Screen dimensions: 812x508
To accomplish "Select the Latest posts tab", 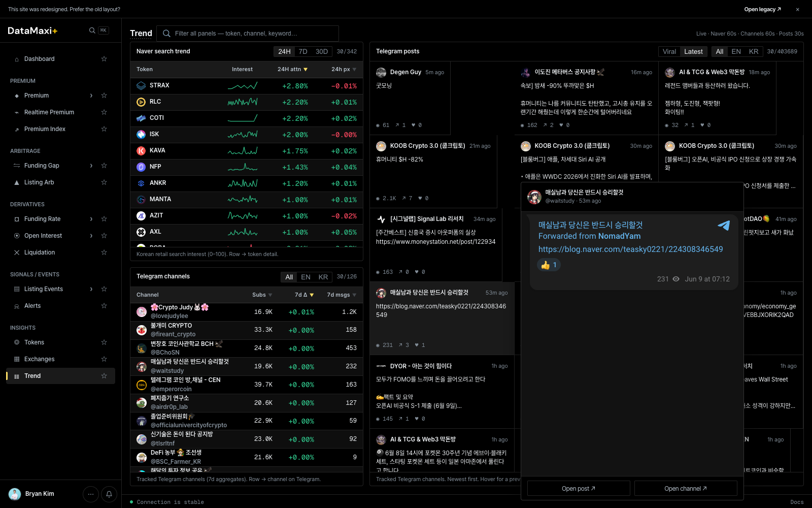I will [x=693, y=52].
